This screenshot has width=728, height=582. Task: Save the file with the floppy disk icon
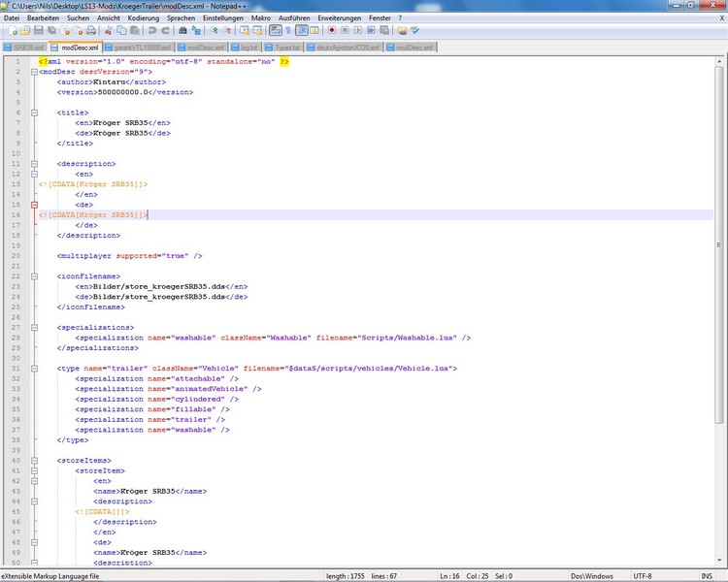(x=39, y=31)
